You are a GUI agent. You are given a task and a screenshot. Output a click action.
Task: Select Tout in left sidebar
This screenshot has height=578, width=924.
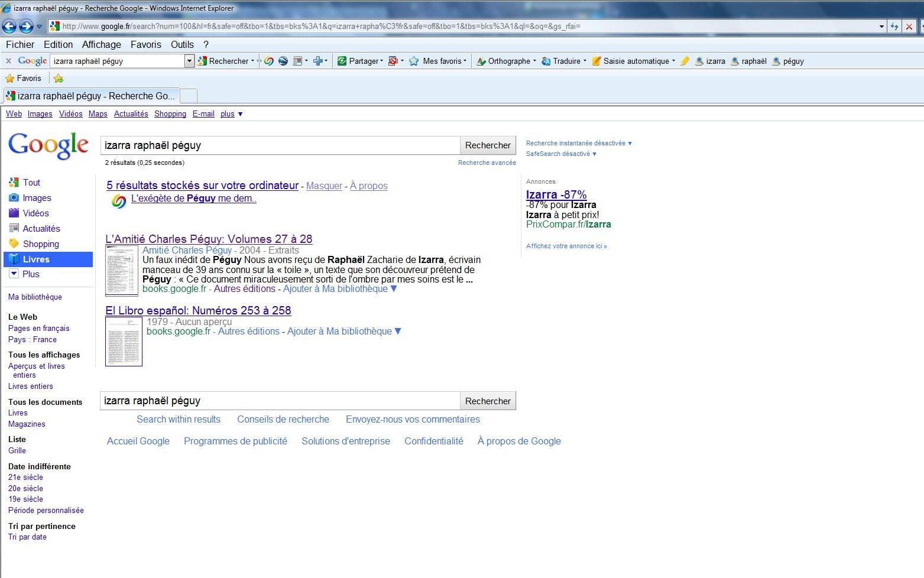click(31, 183)
